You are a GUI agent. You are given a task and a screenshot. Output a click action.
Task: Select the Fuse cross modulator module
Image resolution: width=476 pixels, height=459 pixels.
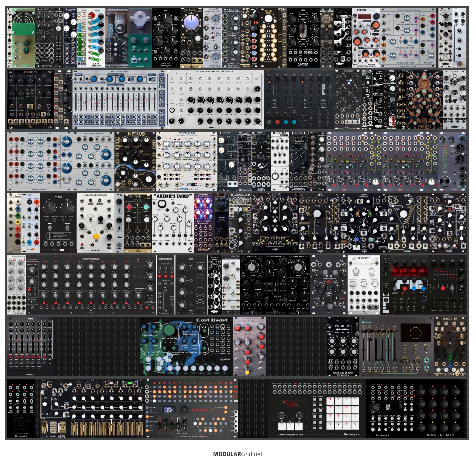point(191,38)
